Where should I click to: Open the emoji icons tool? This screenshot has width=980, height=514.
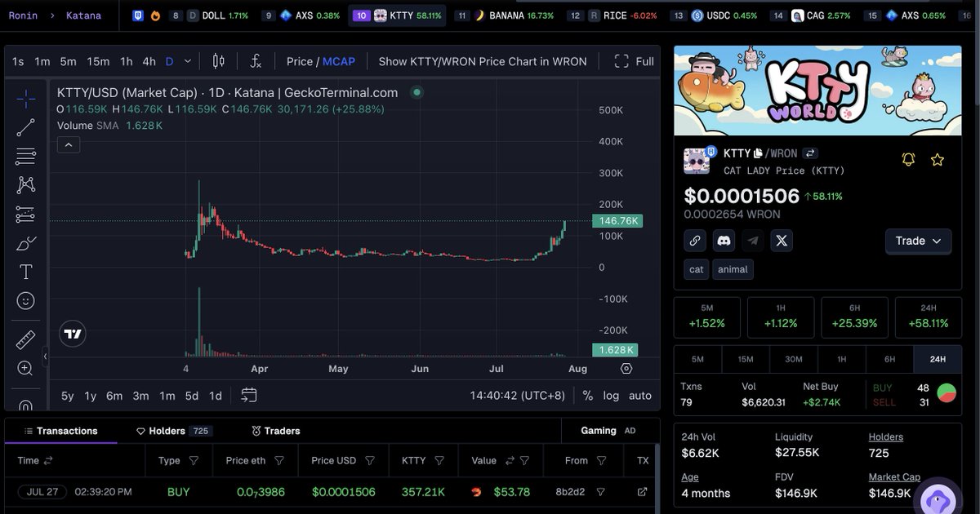tap(25, 301)
